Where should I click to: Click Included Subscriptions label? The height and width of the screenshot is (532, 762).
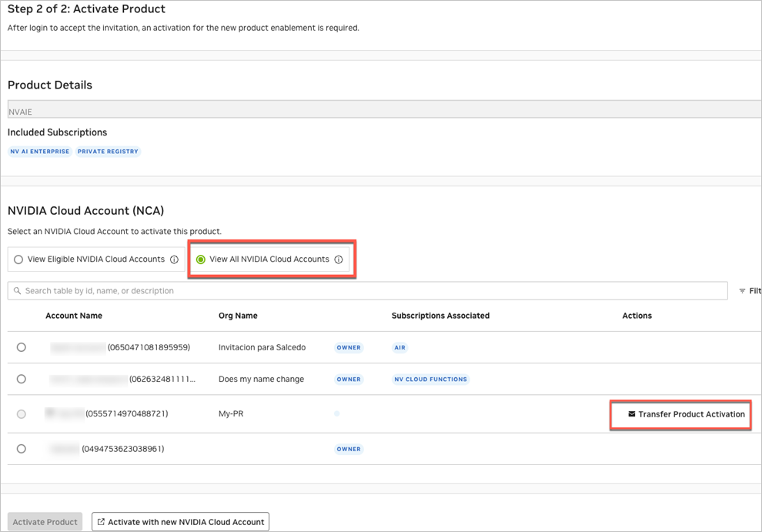coord(58,132)
